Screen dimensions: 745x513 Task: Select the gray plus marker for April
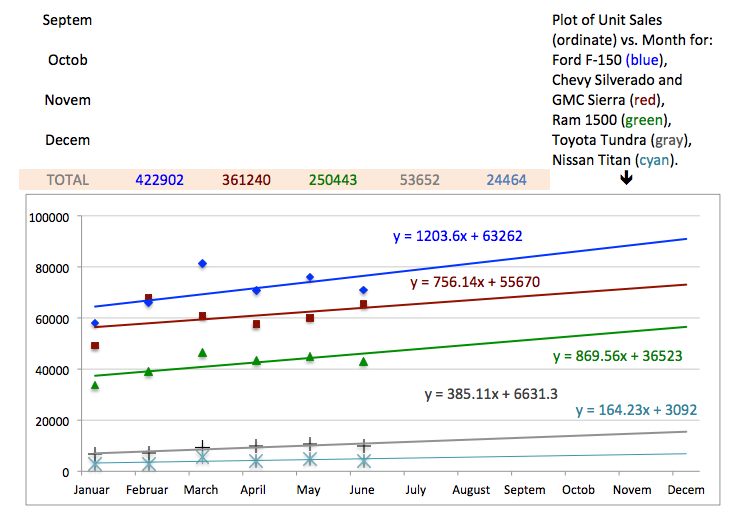pos(256,446)
